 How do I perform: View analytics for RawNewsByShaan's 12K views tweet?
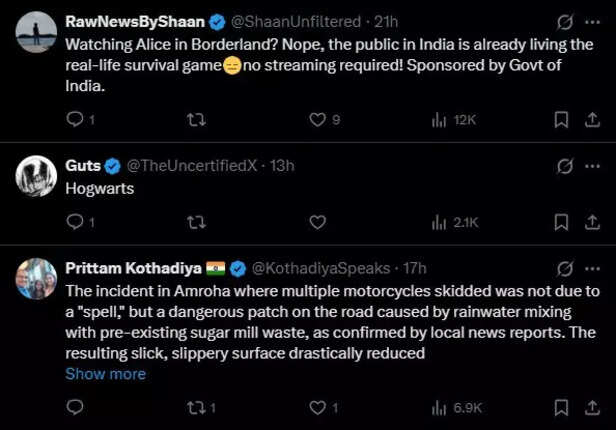click(x=439, y=120)
